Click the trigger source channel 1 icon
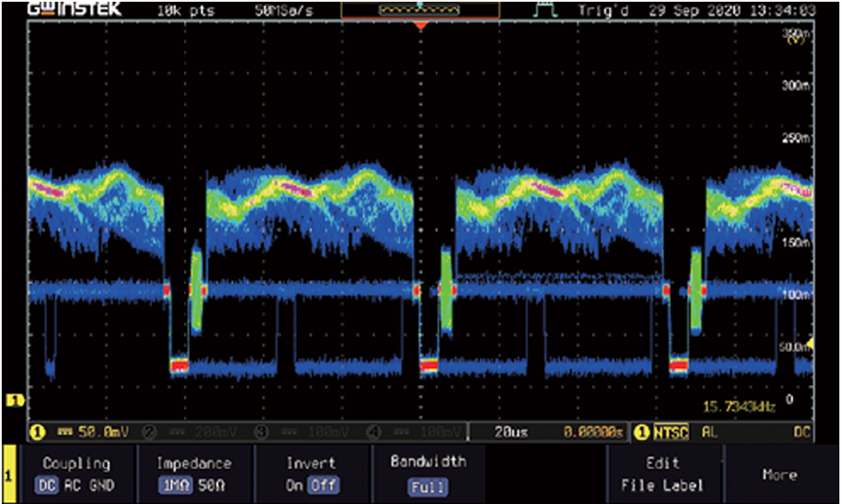The width and height of the screenshot is (842, 504). [641, 432]
